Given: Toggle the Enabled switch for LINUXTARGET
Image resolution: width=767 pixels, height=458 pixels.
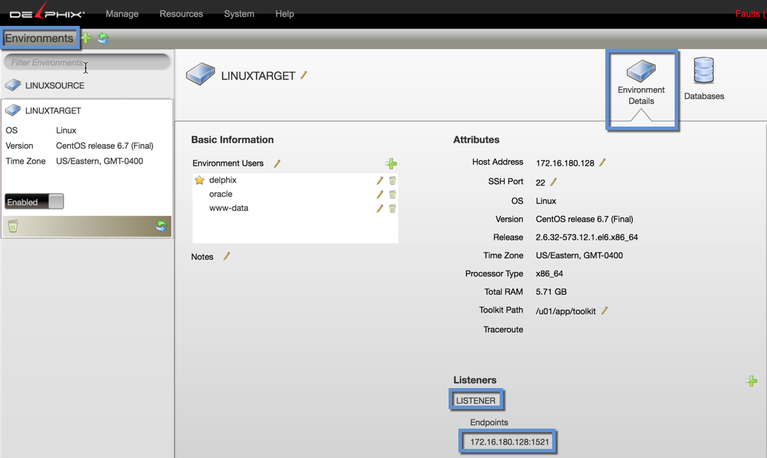Looking at the screenshot, I should [x=34, y=202].
